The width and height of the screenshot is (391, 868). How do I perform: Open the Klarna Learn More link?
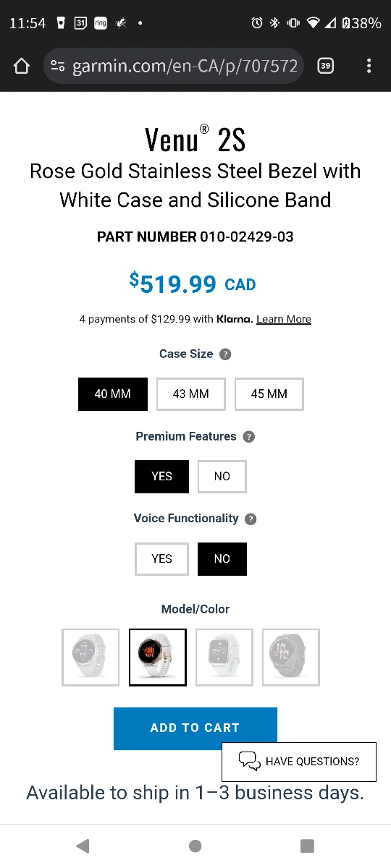[x=284, y=319]
